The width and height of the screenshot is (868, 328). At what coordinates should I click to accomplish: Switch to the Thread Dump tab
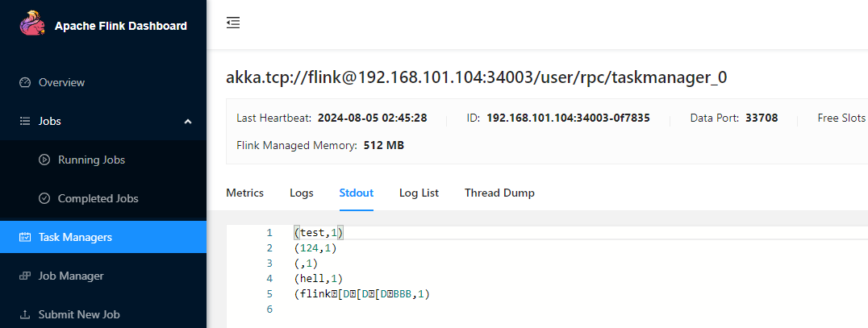pyautogui.click(x=499, y=193)
